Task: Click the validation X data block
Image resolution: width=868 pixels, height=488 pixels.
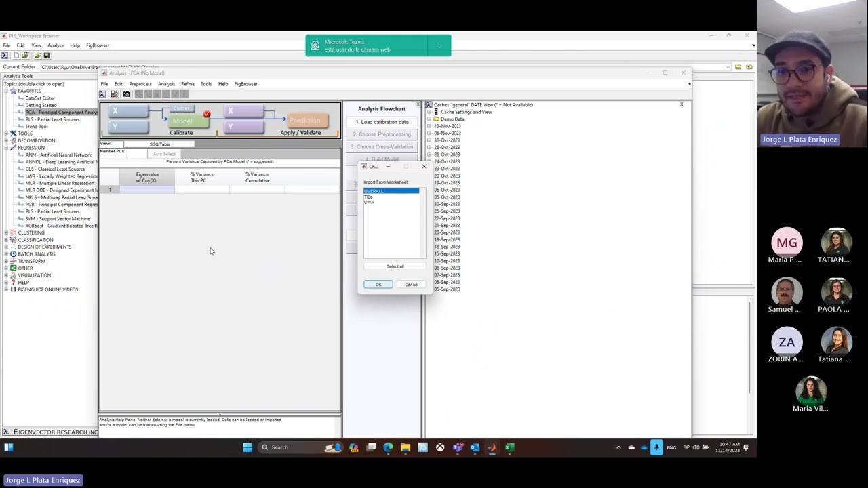Action: (x=245, y=111)
